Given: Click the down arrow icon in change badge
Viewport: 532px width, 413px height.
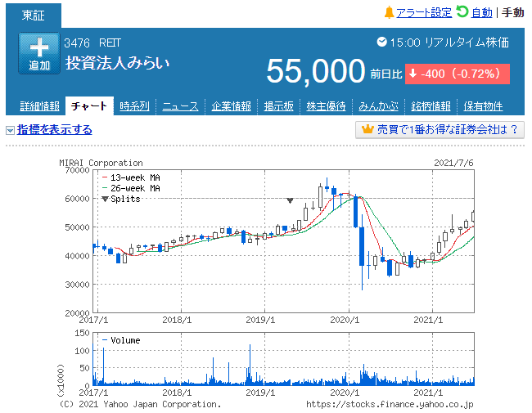Looking at the screenshot, I should pyautogui.click(x=413, y=74).
